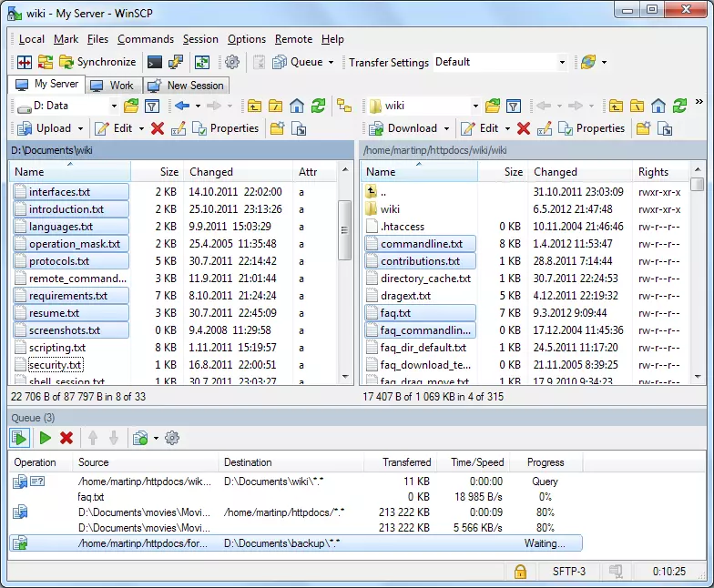Screen dimensions: 714x588
Task: Execute the selected queue item with the green play icon
Action: click(x=45, y=438)
